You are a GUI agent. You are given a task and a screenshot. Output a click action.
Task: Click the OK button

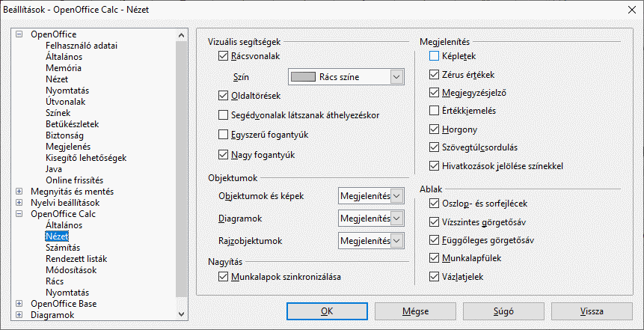pos(327,311)
